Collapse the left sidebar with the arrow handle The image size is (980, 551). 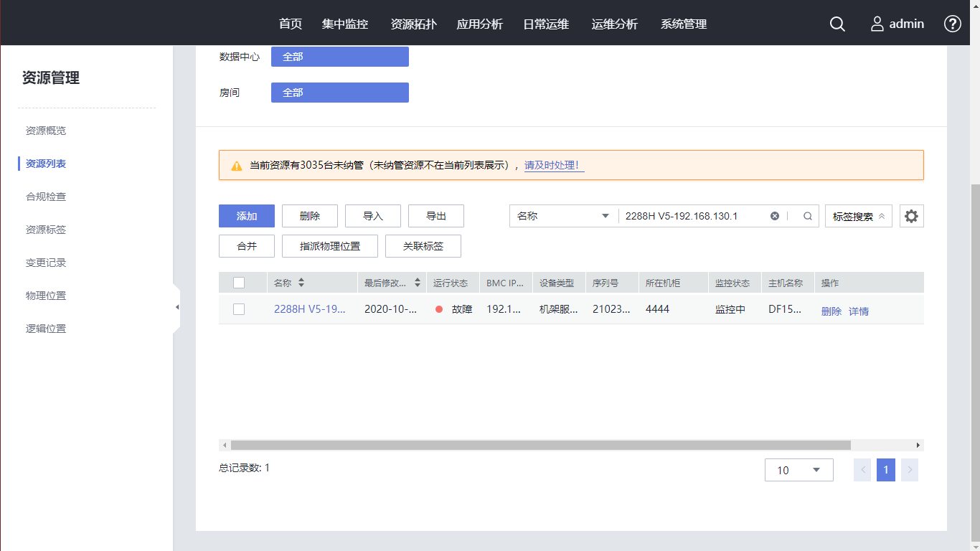coord(176,307)
